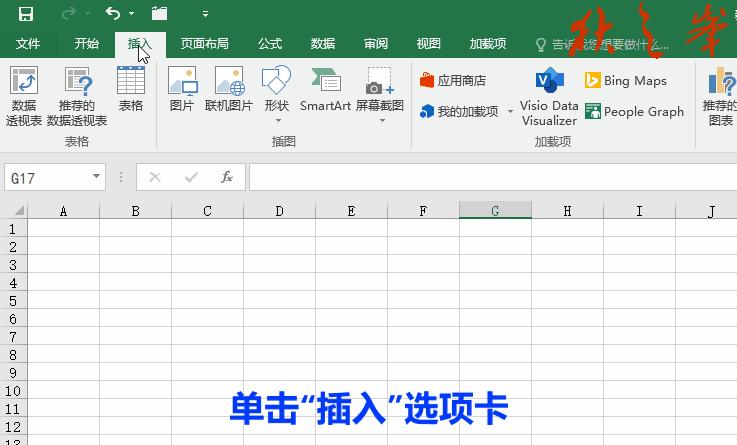Screen dimensions: 737x445
Task: Click the Select All corner triangle
Action: [18, 210]
